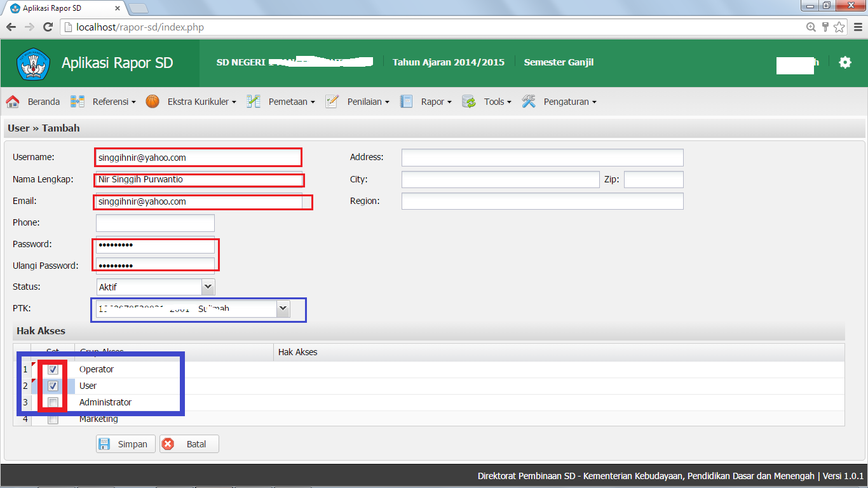
Task: Bookmark page with the star icon
Action: [x=839, y=27]
